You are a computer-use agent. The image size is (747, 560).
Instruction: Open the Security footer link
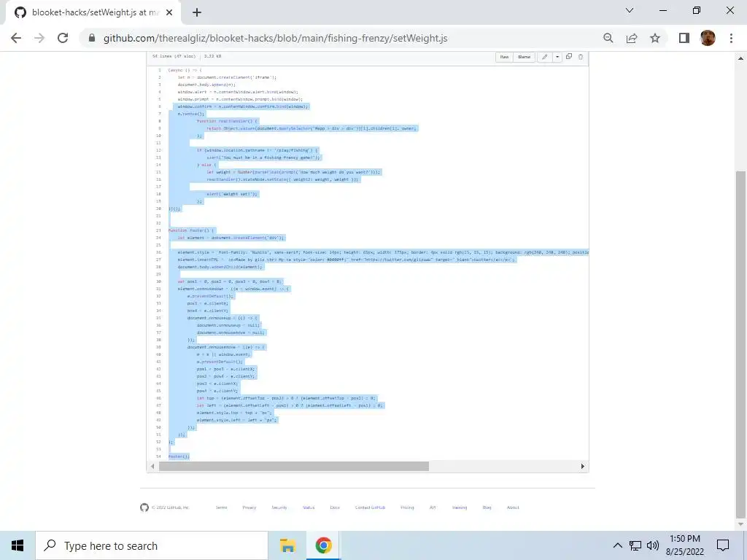pos(279,507)
